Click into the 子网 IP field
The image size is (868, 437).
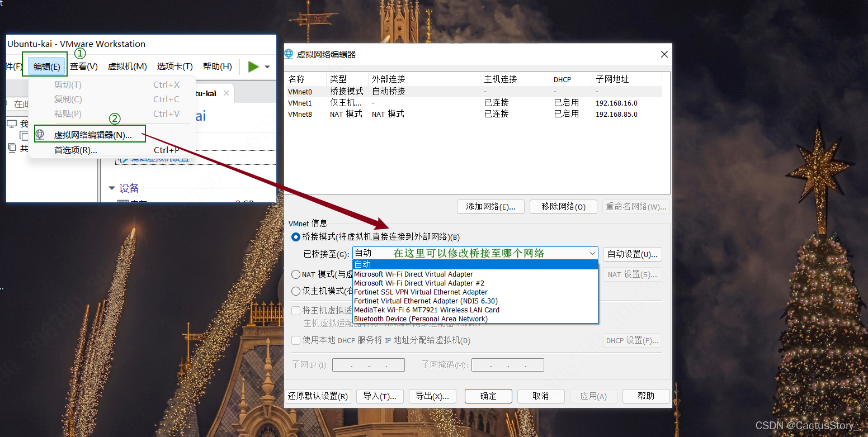[369, 365]
